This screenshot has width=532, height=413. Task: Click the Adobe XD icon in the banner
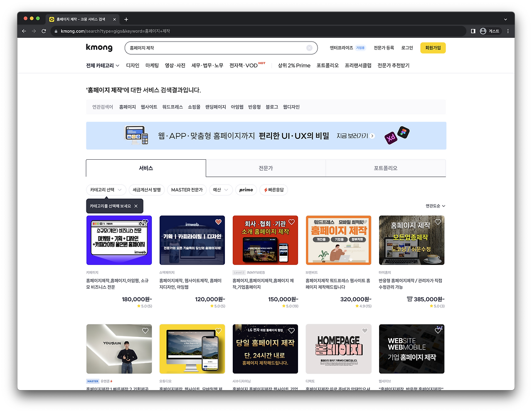click(390, 137)
